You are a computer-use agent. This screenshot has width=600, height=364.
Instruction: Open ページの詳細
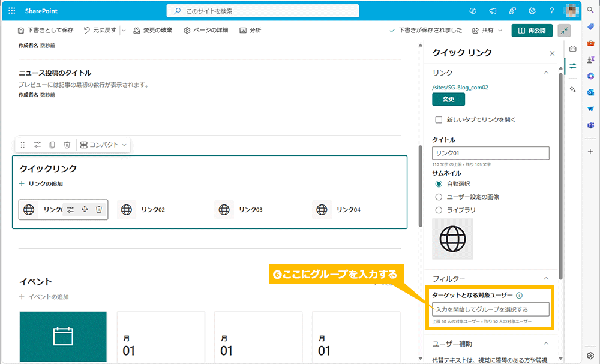coord(206,30)
